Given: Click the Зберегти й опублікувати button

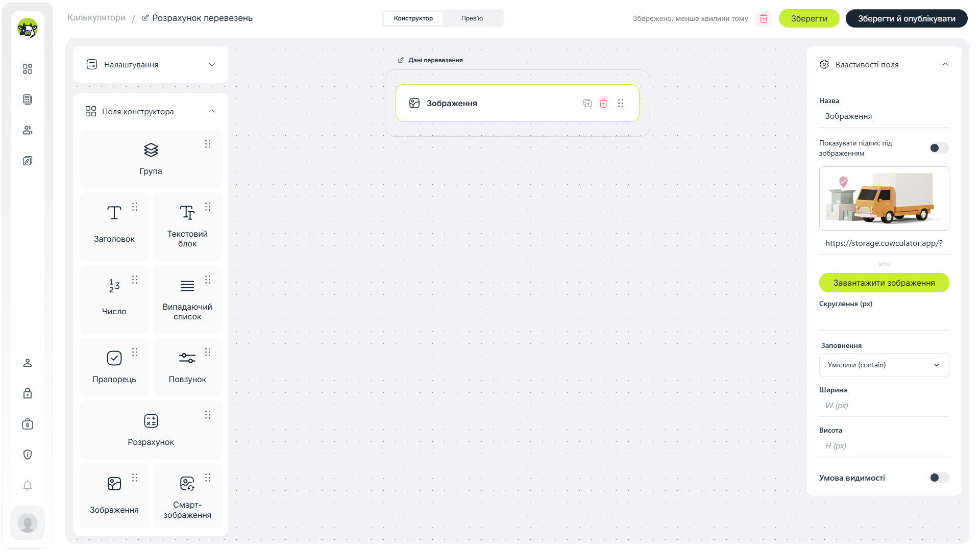Looking at the screenshot, I should [906, 18].
